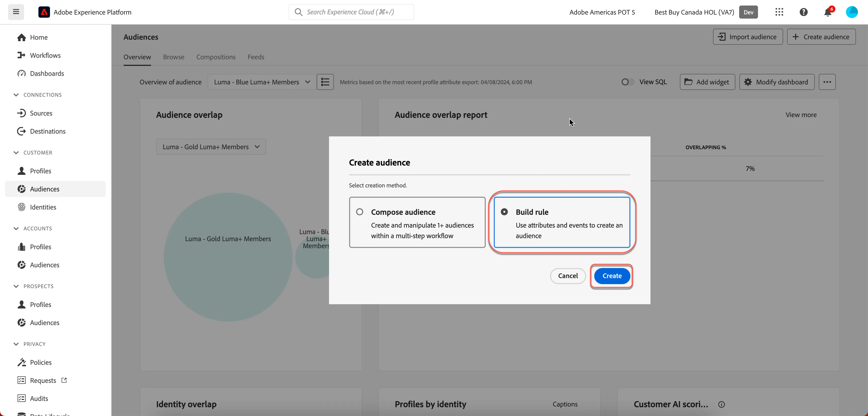
Task: Switch to the Feeds tab
Action: 256,57
